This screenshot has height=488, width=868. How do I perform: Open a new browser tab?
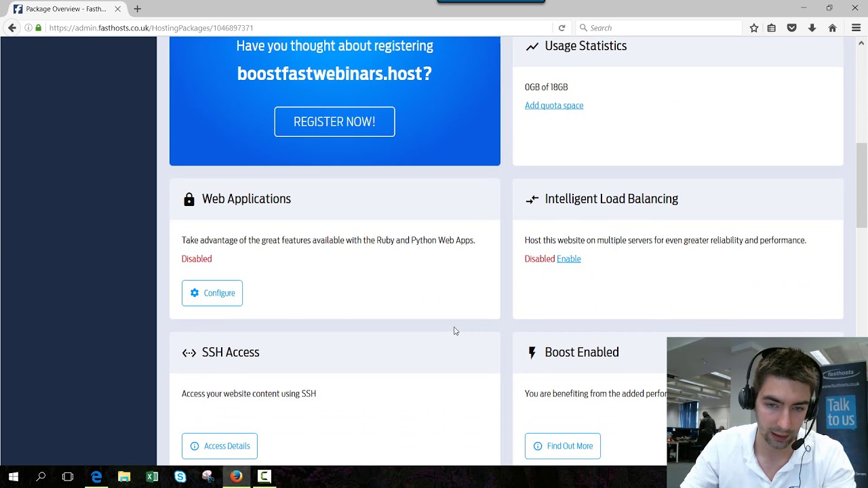(x=137, y=9)
